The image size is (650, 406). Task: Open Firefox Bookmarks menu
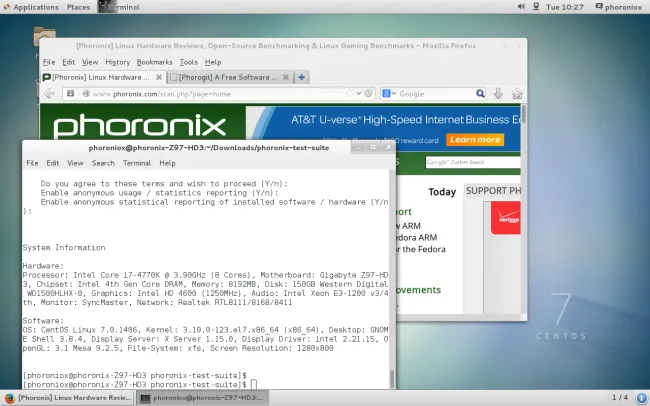[154, 62]
